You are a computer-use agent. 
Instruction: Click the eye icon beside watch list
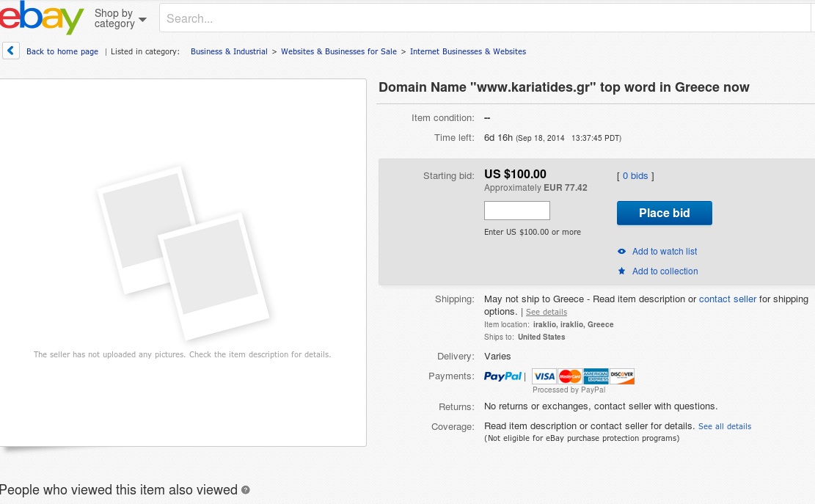(621, 252)
